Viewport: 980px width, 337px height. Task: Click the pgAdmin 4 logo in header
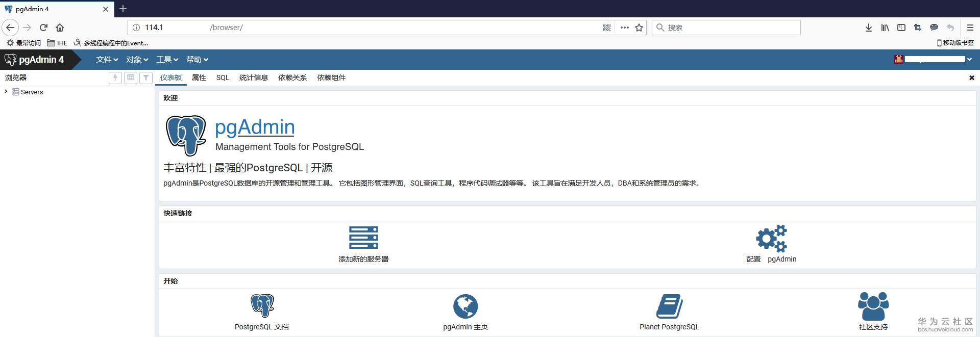[34, 60]
